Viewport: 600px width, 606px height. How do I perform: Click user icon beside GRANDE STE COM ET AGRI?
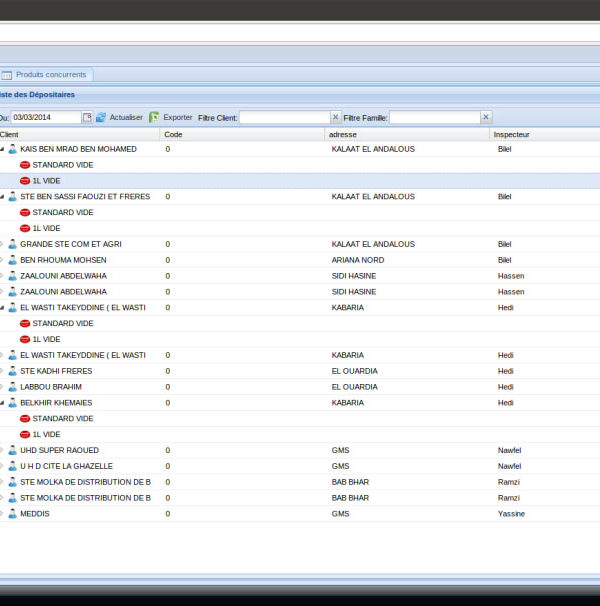13,244
